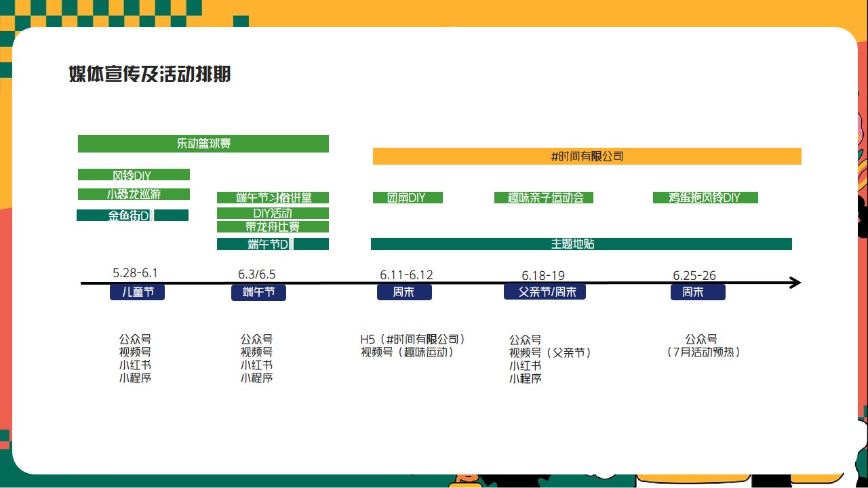Click 视频号 in the 儿童节 column

pyautogui.click(x=135, y=352)
